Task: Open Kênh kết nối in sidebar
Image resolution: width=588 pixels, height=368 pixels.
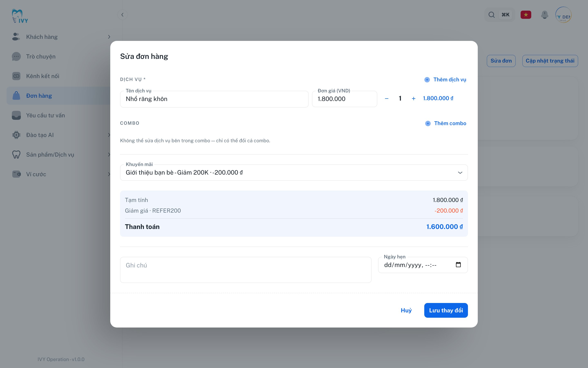Action: pos(59,76)
